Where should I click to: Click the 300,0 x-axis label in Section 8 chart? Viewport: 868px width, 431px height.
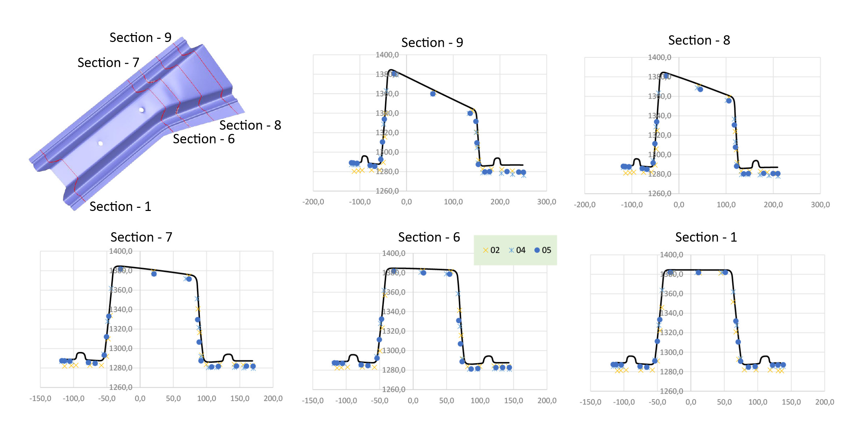tap(820, 205)
